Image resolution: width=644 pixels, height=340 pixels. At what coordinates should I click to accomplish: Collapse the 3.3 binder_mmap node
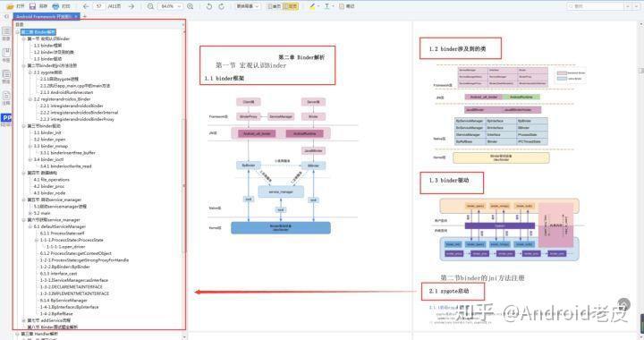(x=30, y=146)
